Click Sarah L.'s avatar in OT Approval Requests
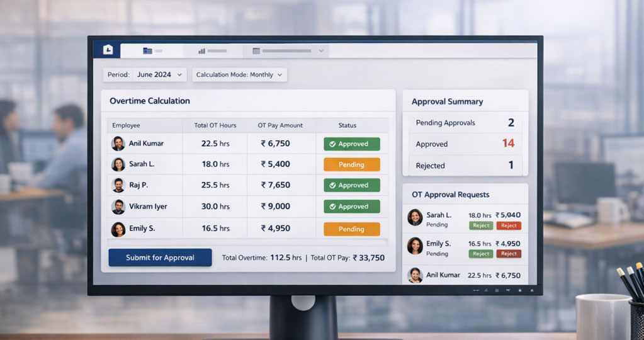644x340 pixels. pyautogui.click(x=415, y=218)
